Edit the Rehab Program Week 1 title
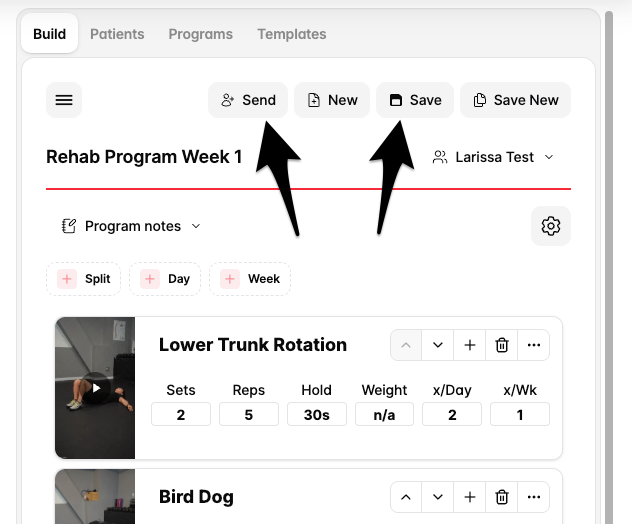The width and height of the screenshot is (632, 524). pyautogui.click(x=144, y=157)
